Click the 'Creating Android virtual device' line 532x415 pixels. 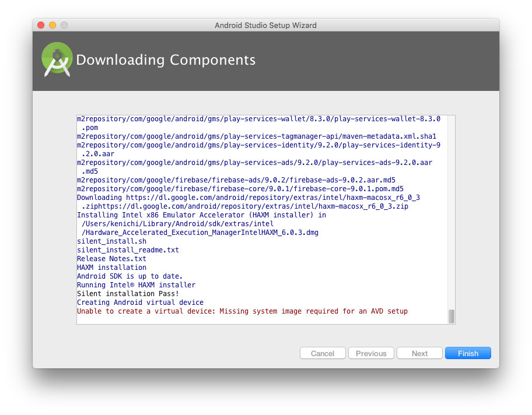140,303
